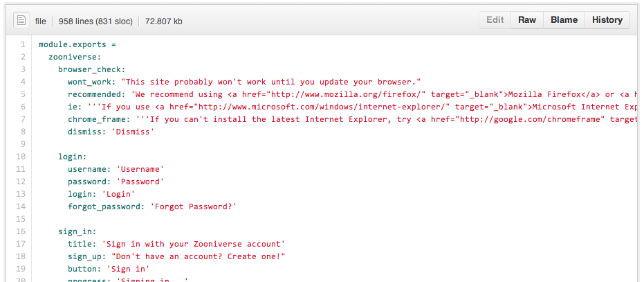This screenshot has width=644, height=282.
Task: Click the Edit button
Action: pyautogui.click(x=495, y=20)
